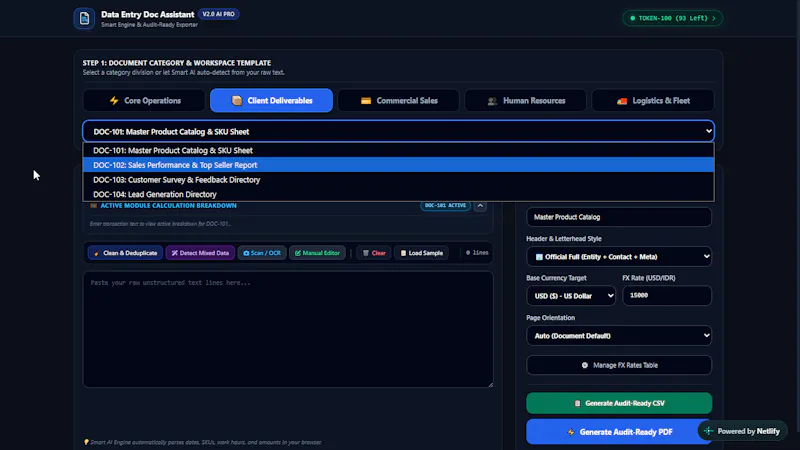
Task: Run the Detect Mixed Data tool
Action: click(x=200, y=253)
